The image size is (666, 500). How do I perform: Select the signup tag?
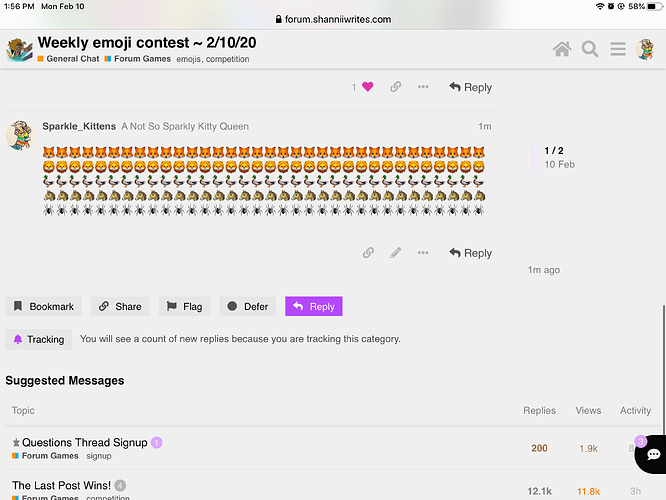(x=99, y=456)
